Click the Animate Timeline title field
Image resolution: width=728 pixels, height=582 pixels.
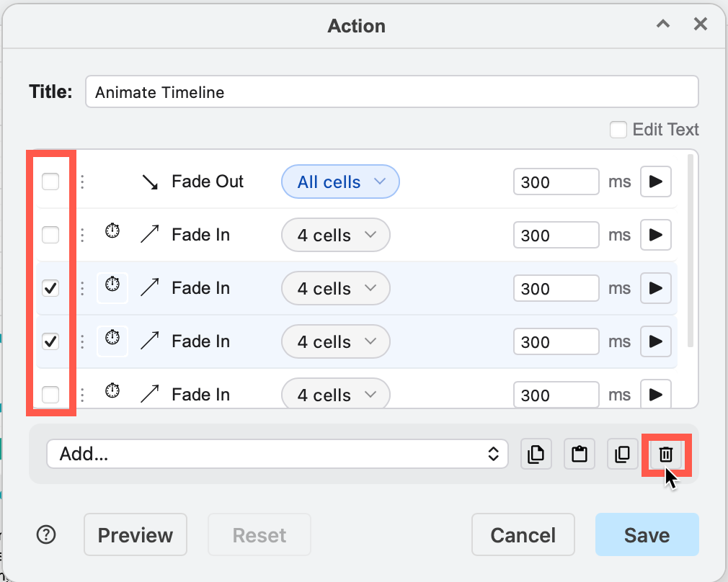pyautogui.click(x=392, y=92)
